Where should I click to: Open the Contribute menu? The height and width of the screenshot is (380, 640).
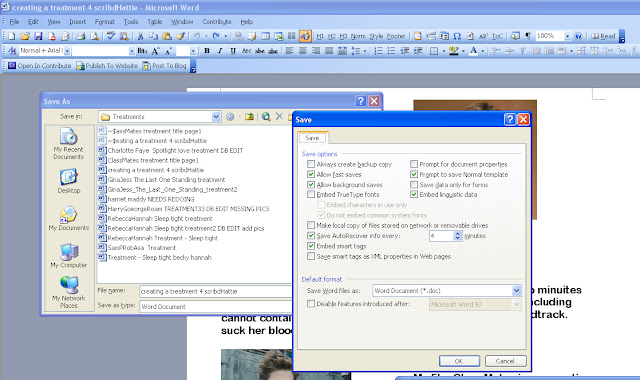pyautogui.click(x=217, y=22)
